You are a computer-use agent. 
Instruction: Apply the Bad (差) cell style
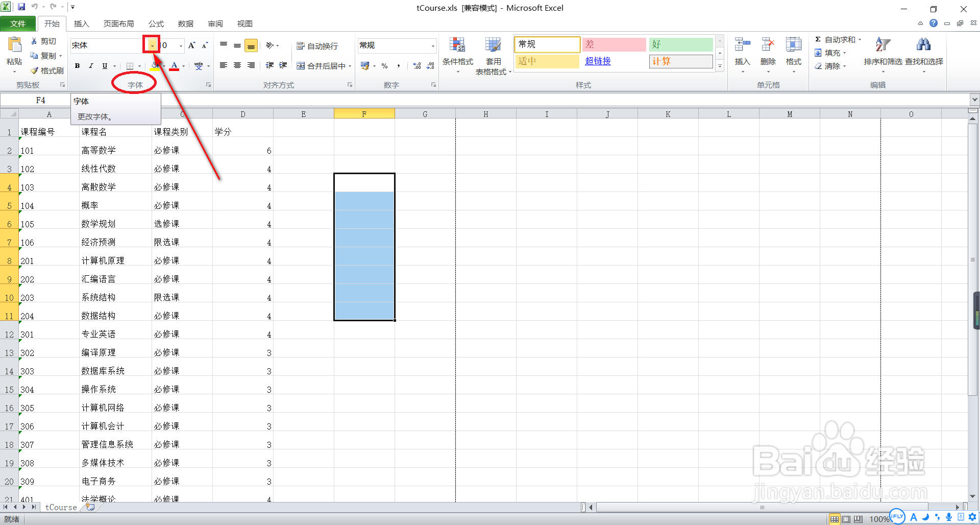(614, 44)
